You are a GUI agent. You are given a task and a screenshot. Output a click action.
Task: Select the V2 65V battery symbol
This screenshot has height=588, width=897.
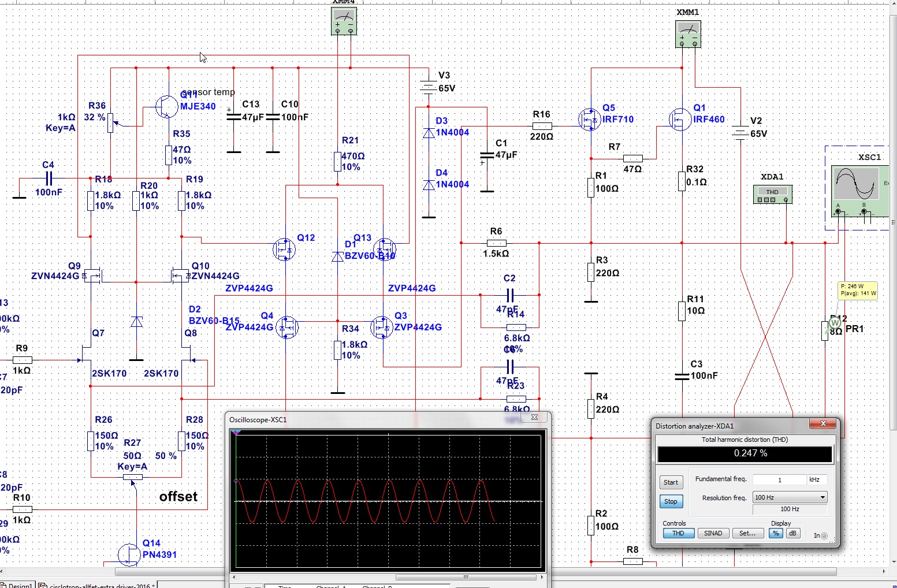click(740, 133)
